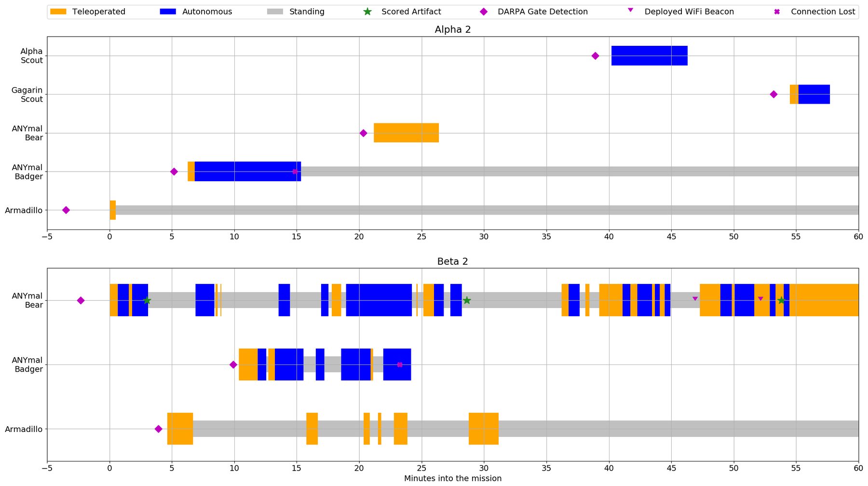The width and height of the screenshot is (868, 486).
Task: Click Alpha 2 Armadillo's gray standing bar
Action: [487, 210]
